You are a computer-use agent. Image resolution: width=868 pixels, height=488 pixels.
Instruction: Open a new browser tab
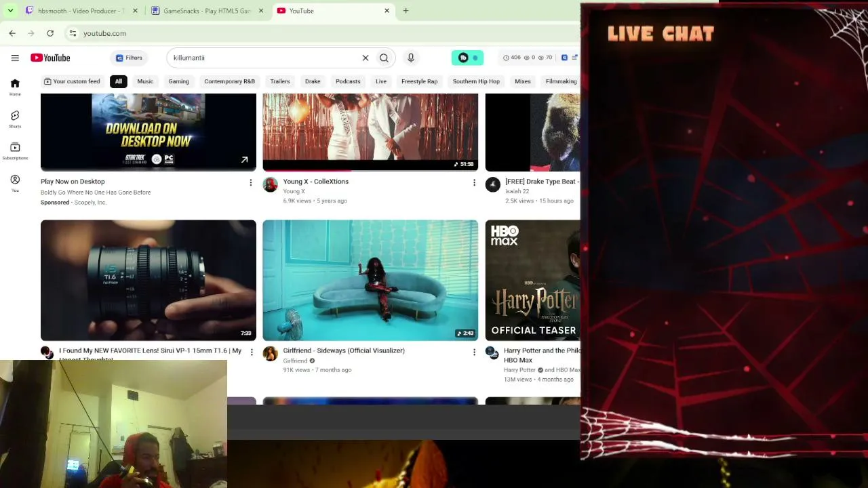point(406,11)
